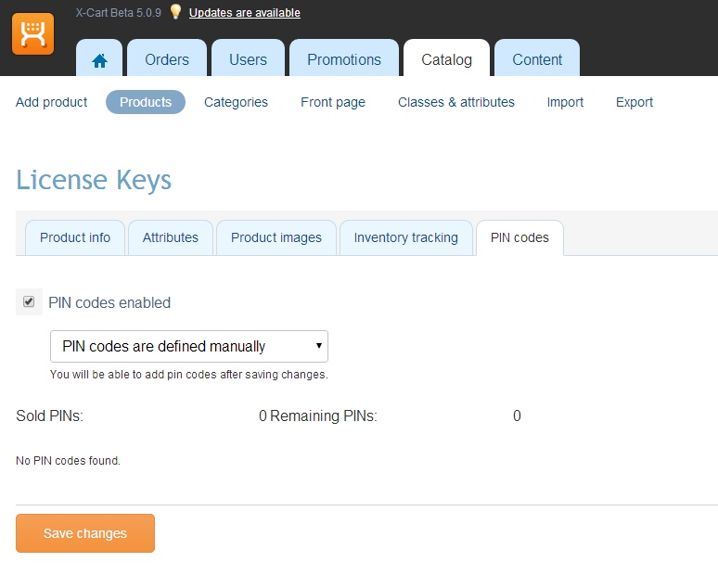
Task: Open the Promotions tab
Action: coord(344,58)
